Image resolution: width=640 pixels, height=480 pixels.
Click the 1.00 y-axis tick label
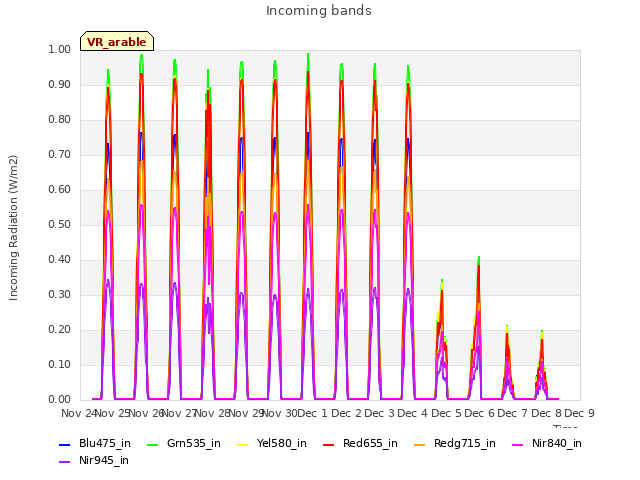coord(60,49)
